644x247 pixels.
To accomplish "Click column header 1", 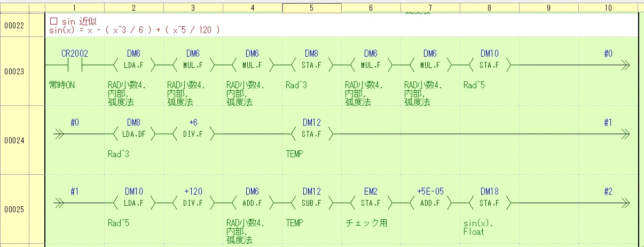I will 74,7.
